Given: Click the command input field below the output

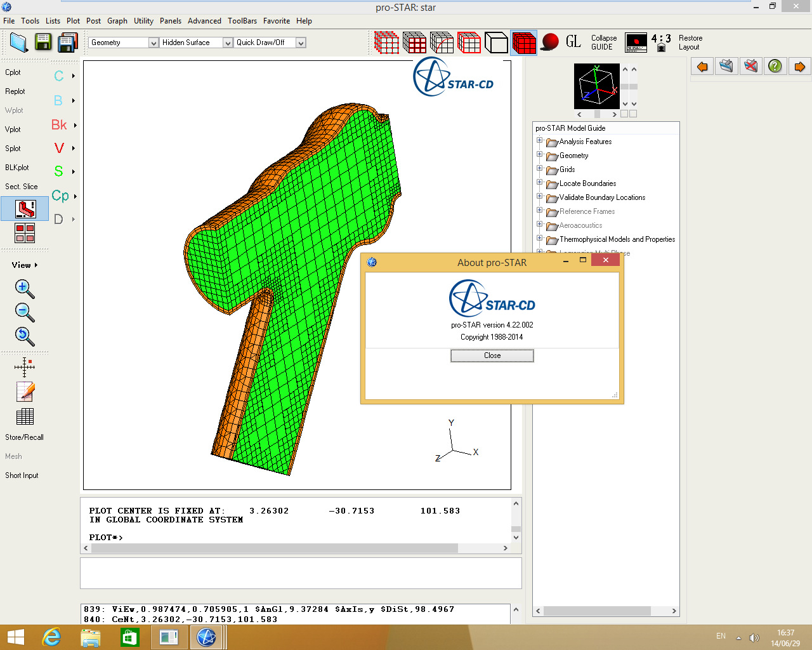Looking at the screenshot, I should [301, 573].
